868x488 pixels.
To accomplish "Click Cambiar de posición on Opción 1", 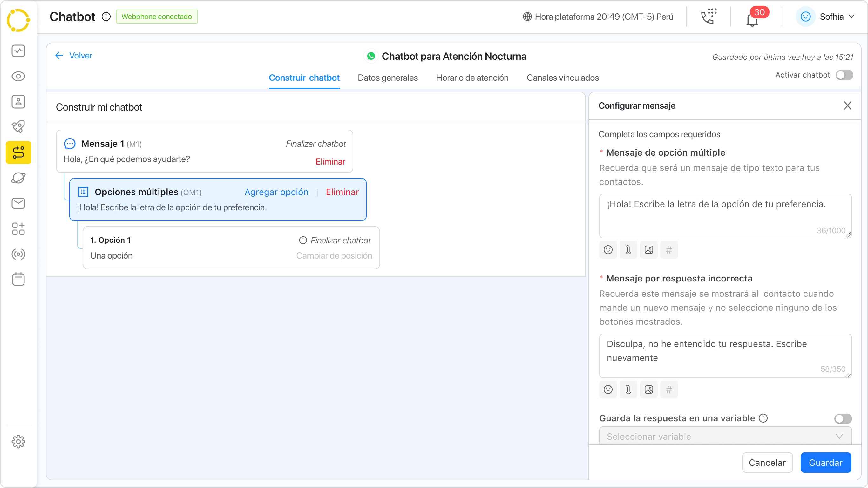I will (334, 256).
